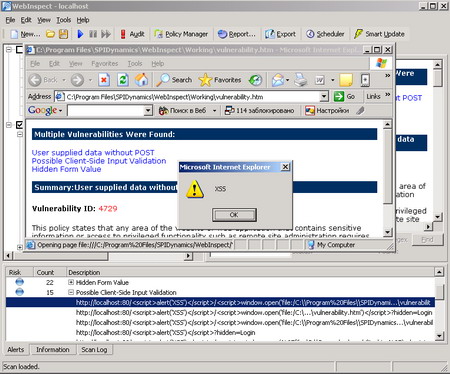
Task: Click OK in the XSS alert dialog
Action: pyautogui.click(x=234, y=215)
